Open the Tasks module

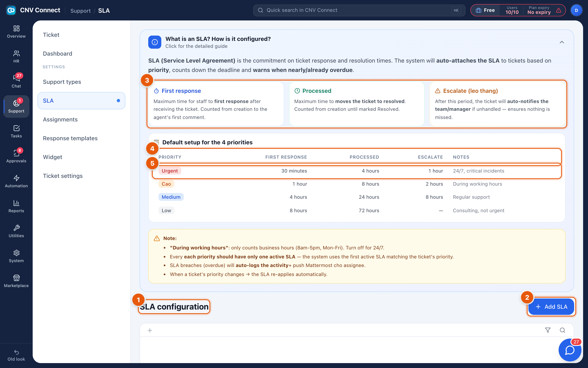pos(16,131)
